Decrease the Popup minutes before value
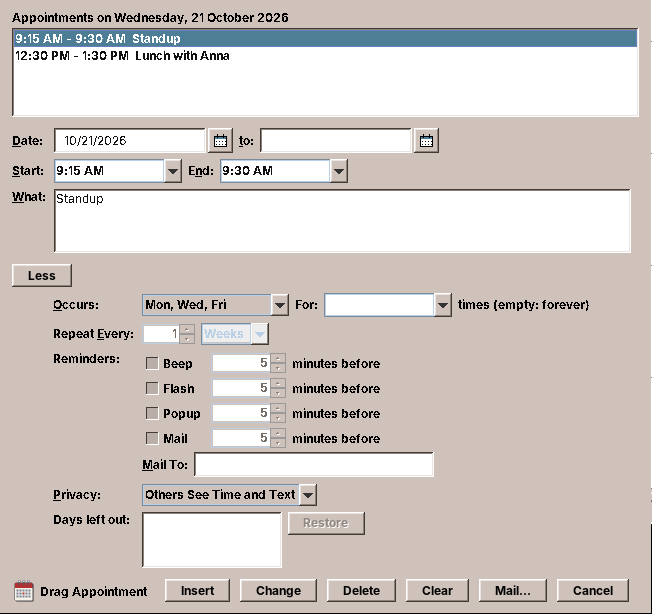This screenshot has height=614, width=652. [278, 418]
